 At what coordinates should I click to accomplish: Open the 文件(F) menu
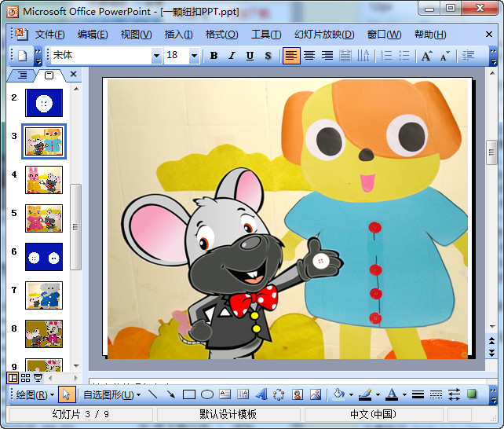coord(49,34)
